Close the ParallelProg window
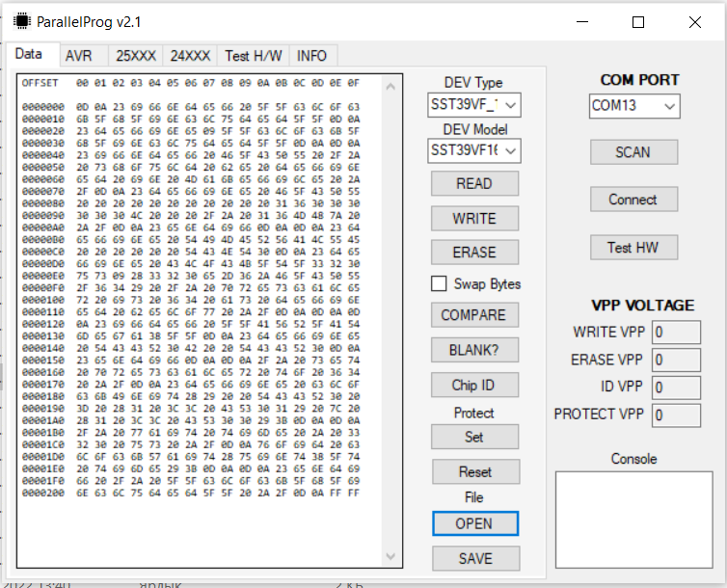The image size is (727, 588). click(694, 22)
